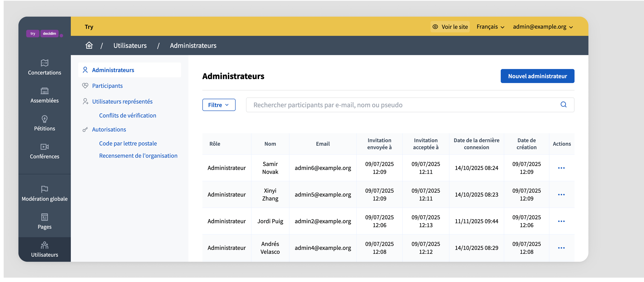Viewport: 644px width, 282px height.
Task: Click the 14/10/2025 08:29 last login cell
Action: click(x=476, y=248)
